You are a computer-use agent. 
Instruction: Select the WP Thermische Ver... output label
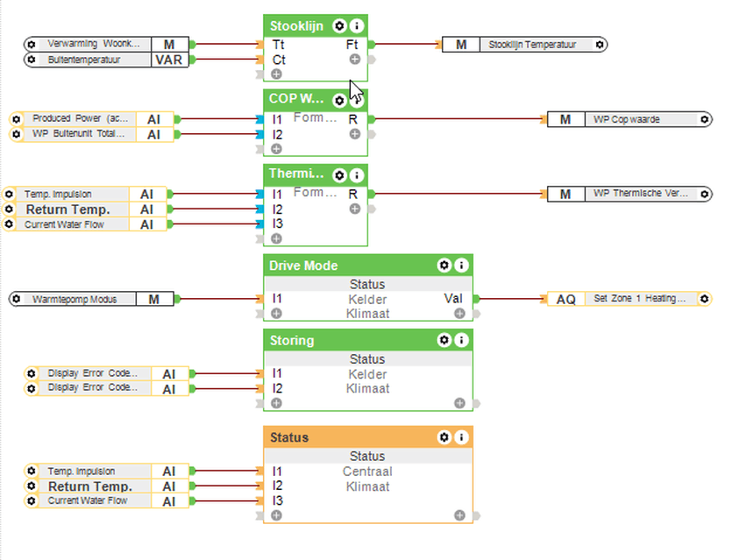click(640, 194)
